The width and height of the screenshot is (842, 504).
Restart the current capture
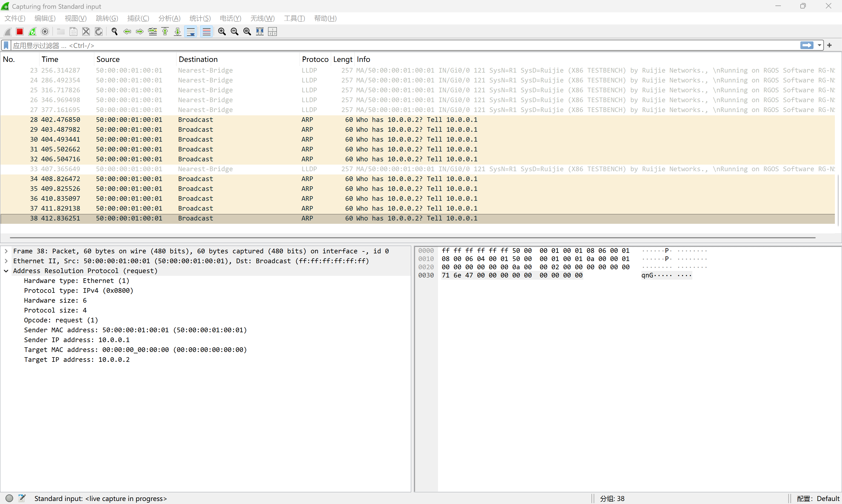tap(32, 31)
